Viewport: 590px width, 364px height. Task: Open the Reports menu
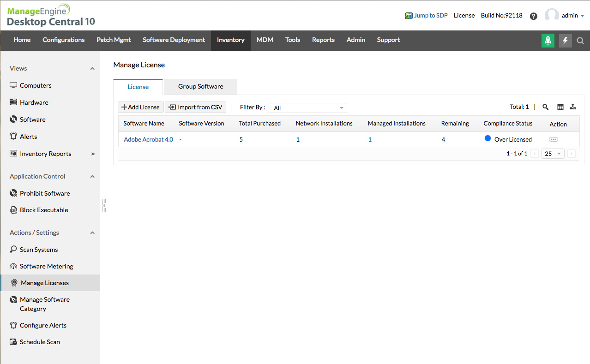[323, 40]
